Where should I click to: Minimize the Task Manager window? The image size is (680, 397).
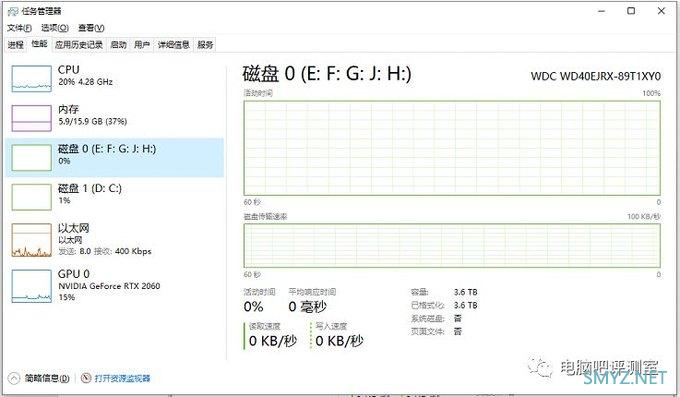click(601, 11)
